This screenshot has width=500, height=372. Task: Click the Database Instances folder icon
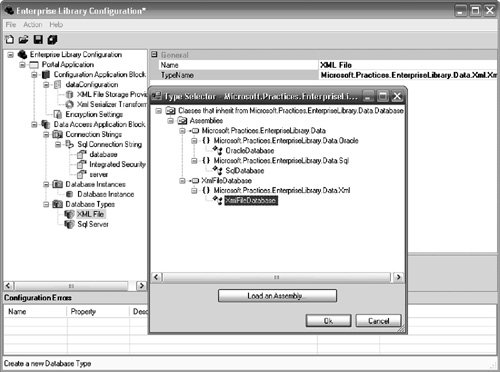click(58, 184)
